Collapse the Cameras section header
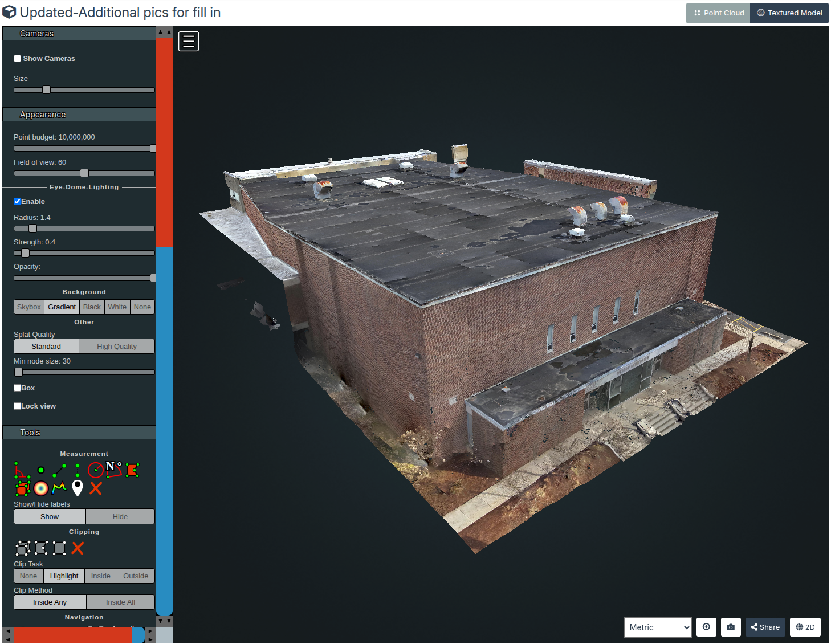The image size is (831, 644). pos(79,34)
